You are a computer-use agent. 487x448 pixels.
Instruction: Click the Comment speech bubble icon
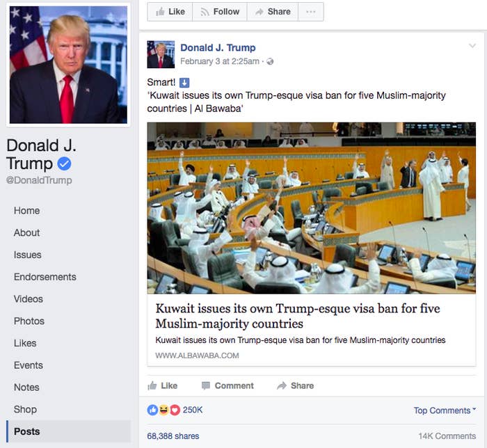(206, 386)
